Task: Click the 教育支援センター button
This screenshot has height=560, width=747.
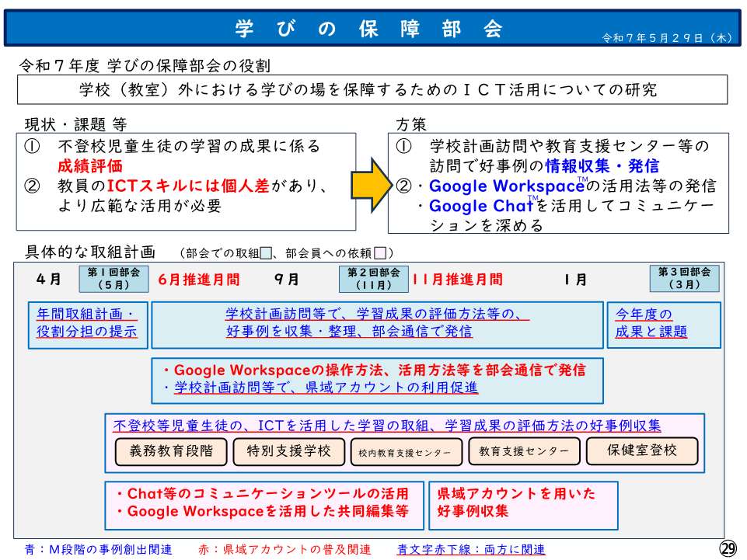Action: coord(522,451)
